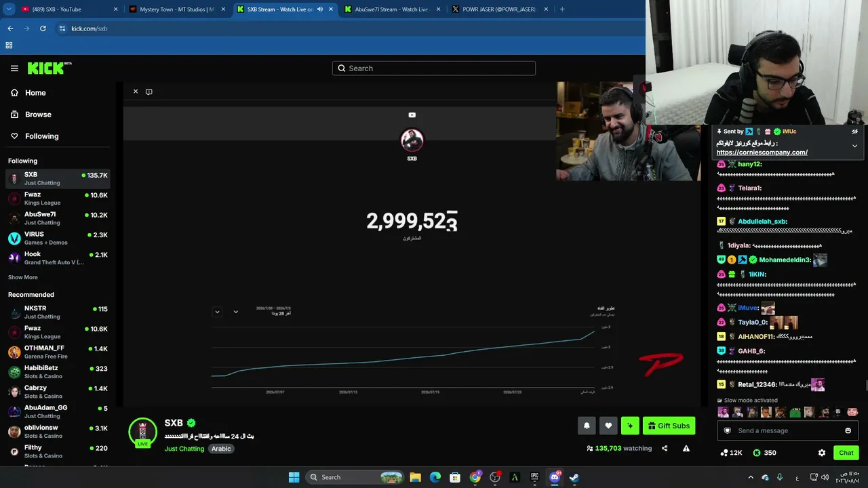Open the browser apps grid shortcut

click(x=9, y=45)
